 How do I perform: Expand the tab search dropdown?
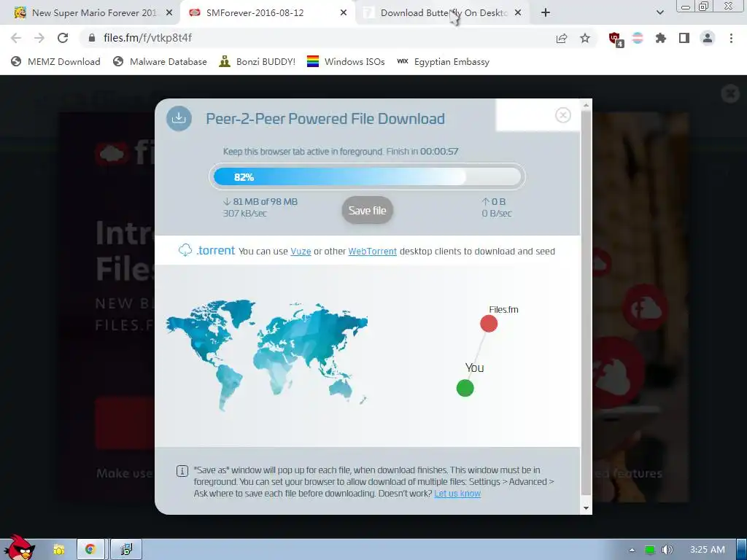659,13
